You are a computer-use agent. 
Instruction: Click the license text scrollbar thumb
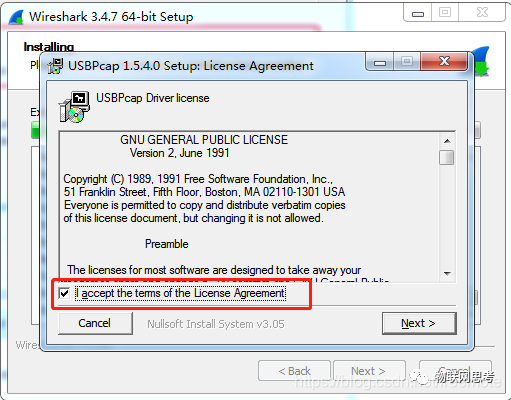(x=447, y=157)
